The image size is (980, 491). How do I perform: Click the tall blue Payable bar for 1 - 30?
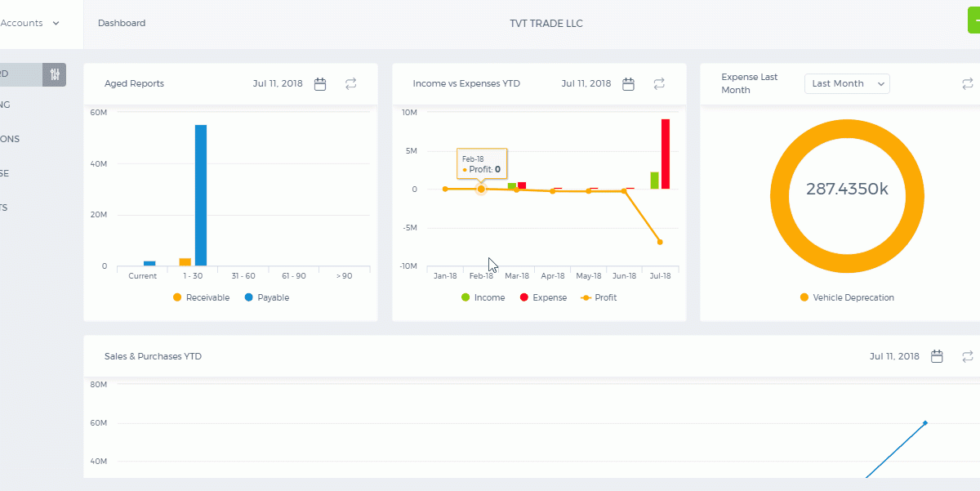pos(201,195)
